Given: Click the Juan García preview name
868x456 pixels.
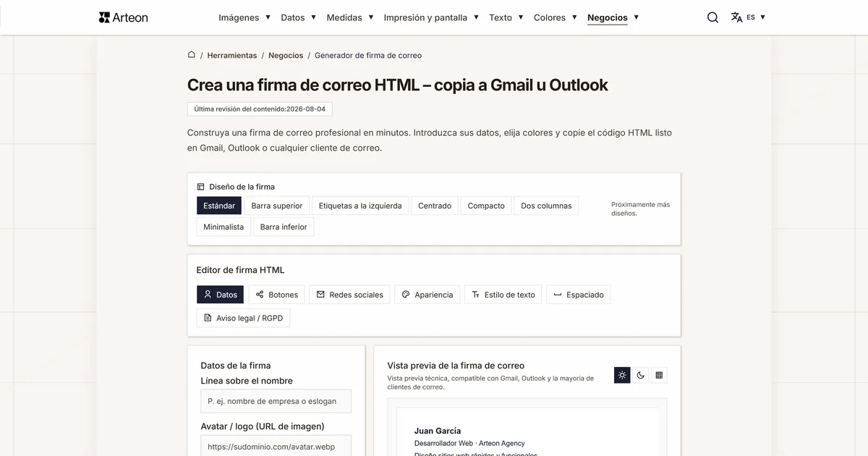Looking at the screenshot, I should [438, 431].
